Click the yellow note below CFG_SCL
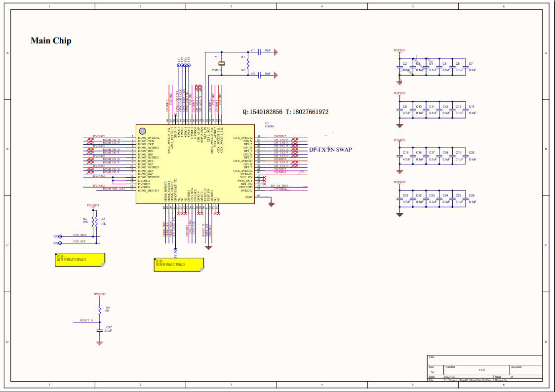555x392 pixels. [x=80, y=260]
